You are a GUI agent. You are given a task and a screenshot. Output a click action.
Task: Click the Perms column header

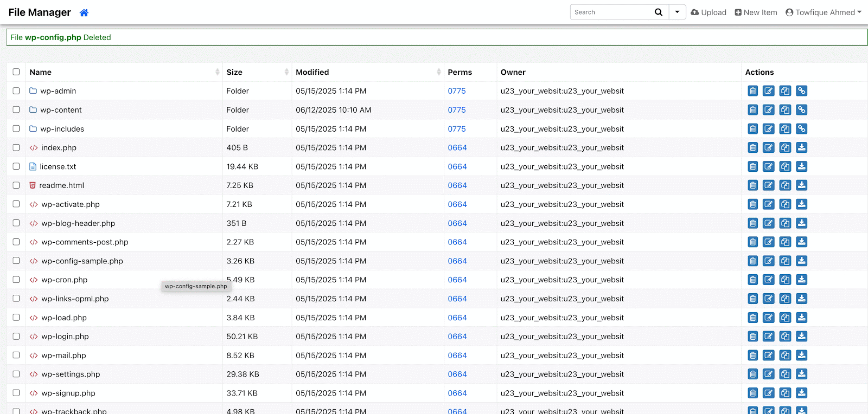pyautogui.click(x=460, y=72)
